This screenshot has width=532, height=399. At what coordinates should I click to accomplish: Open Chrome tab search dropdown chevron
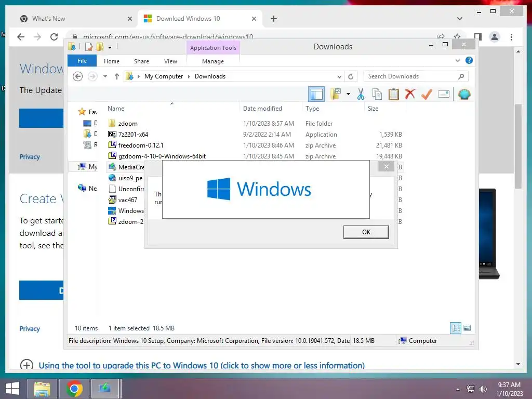[x=460, y=19]
